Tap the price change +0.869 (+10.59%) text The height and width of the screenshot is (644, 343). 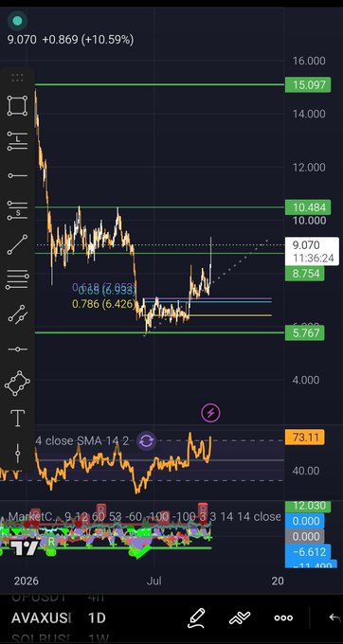coord(88,40)
